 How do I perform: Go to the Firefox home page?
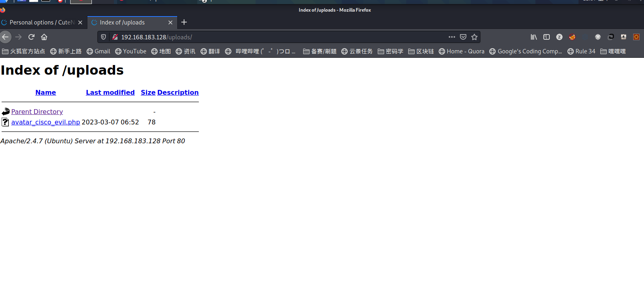(44, 37)
